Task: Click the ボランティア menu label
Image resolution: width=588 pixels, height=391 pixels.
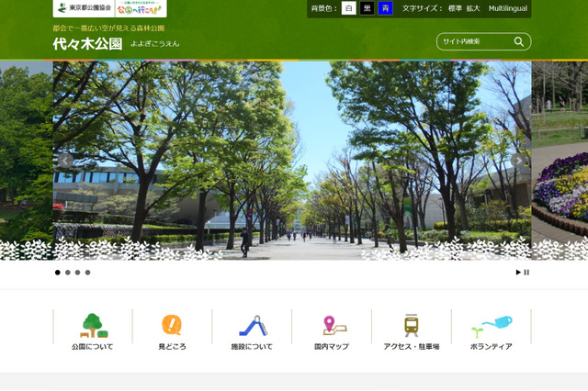Action: (x=492, y=347)
